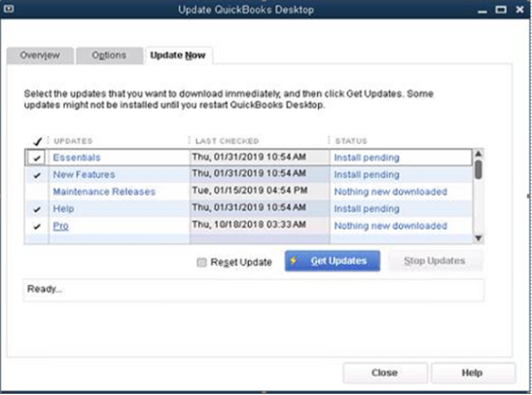Open the Pro update link
Image resolution: width=532 pixels, height=395 pixels.
[x=60, y=226]
